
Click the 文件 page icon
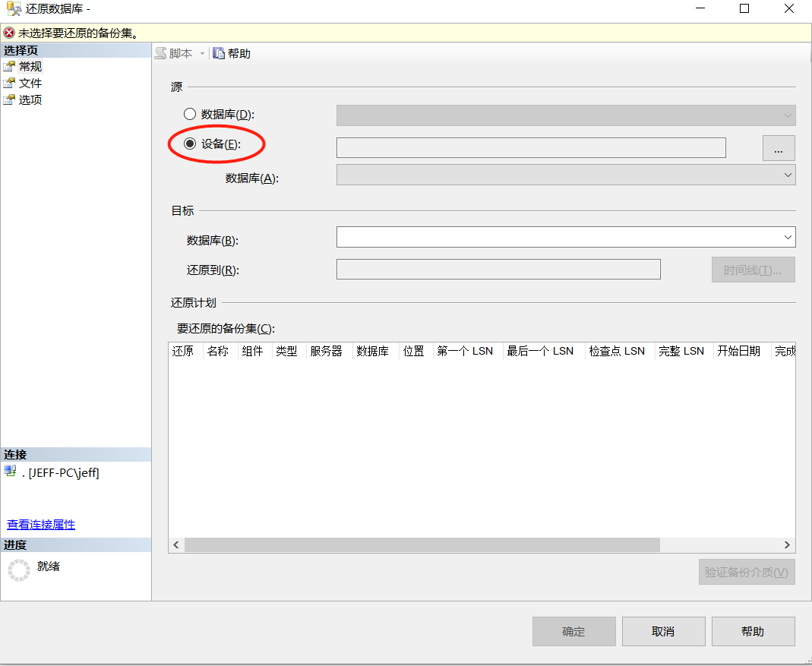pos(9,83)
